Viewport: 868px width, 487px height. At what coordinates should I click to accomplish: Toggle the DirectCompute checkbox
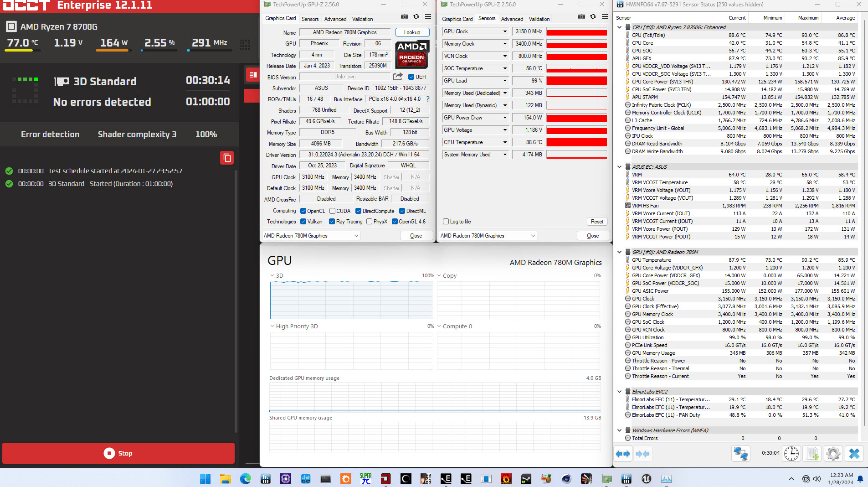359,211
